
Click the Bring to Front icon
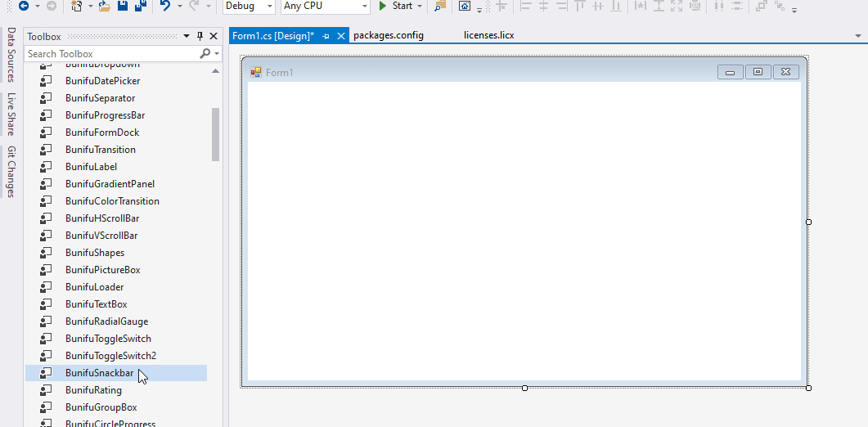762,6
